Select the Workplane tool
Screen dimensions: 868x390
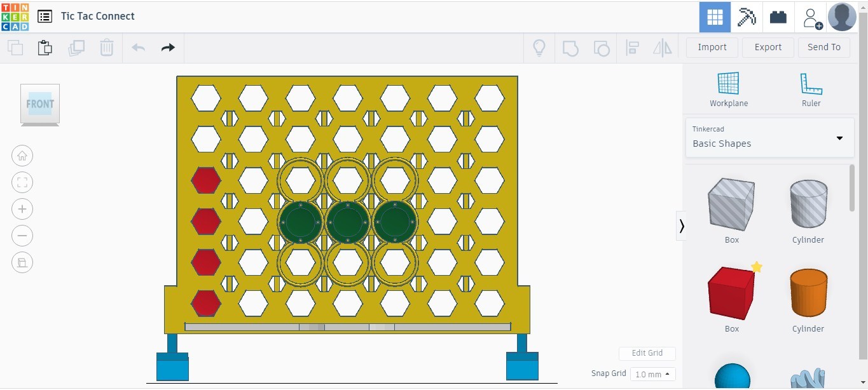tap(729, 90)
